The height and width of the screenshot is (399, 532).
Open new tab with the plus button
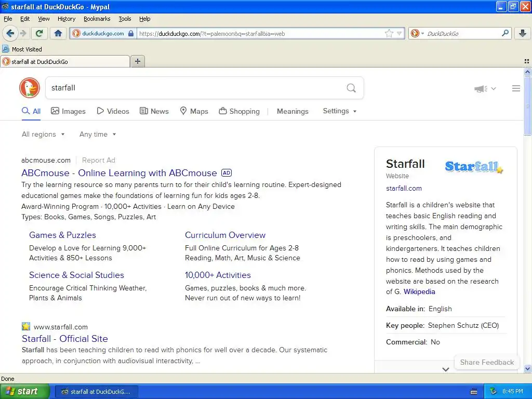137,61
